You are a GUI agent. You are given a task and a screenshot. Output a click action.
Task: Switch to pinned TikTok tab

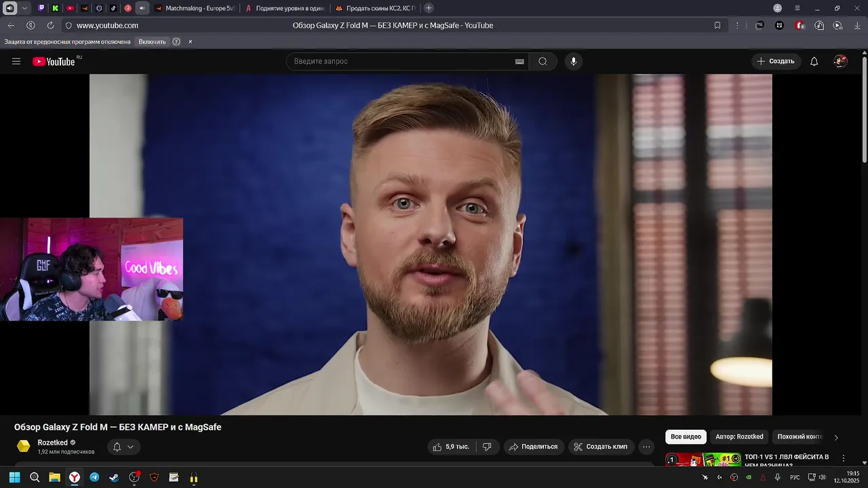(113, 8)
